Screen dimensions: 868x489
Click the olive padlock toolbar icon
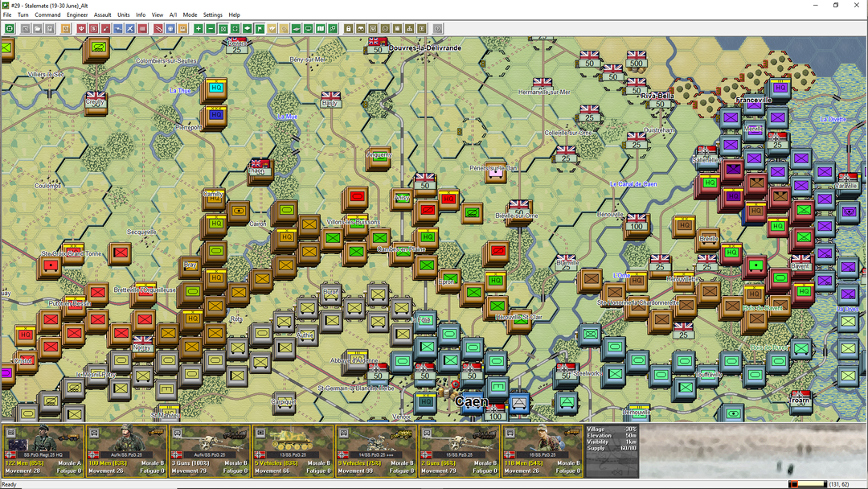click(x=349, y=28)
